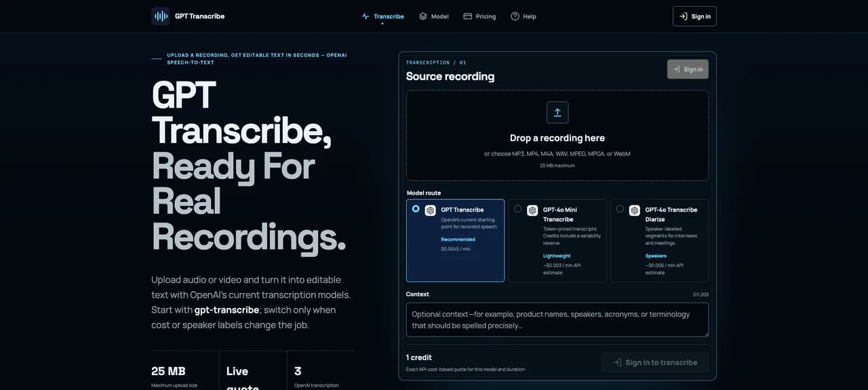Click the OpenAI logo on the GPT-4o Transcribe Diarize card
Image resolution: width=868 pixels, height=390 pixels.
coord(635,210)
